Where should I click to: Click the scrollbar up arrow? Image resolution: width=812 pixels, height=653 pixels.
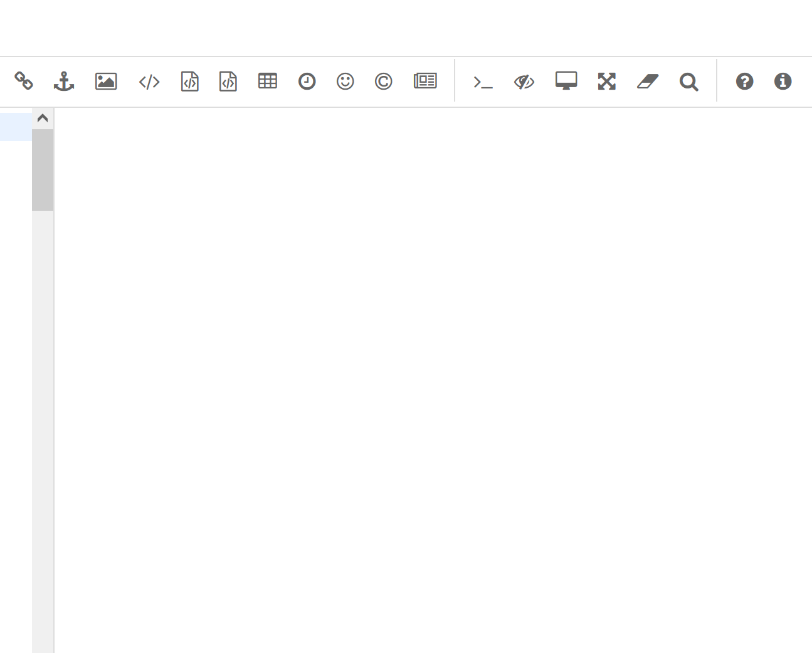coord(43,118)
